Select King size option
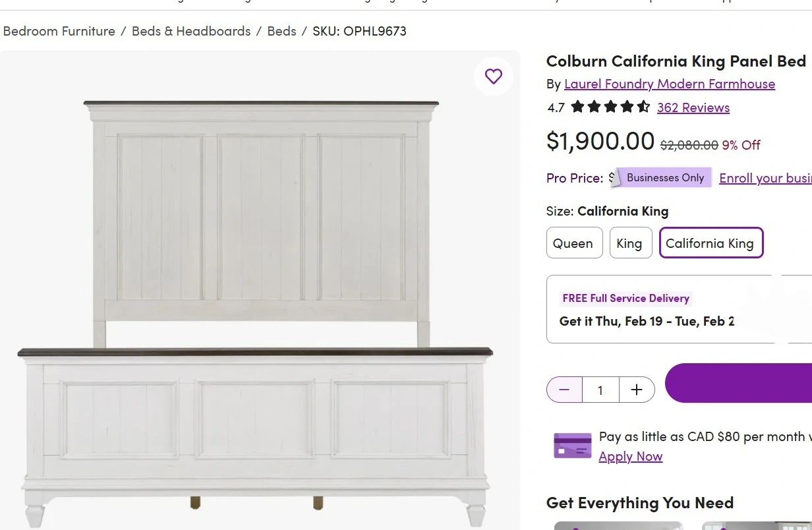The height and width of the screenshot is (530, 812). tap(630, 243)
